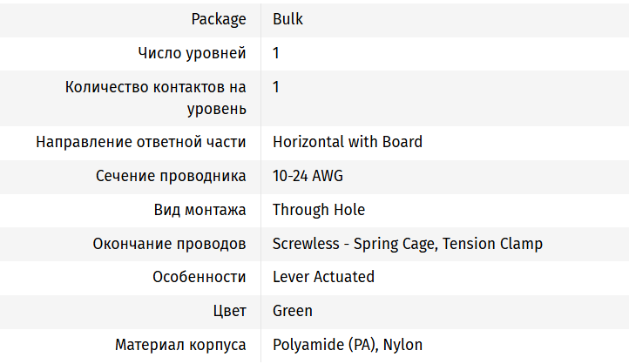Select the "Lever Actuated" value

(x=323, y=277)
